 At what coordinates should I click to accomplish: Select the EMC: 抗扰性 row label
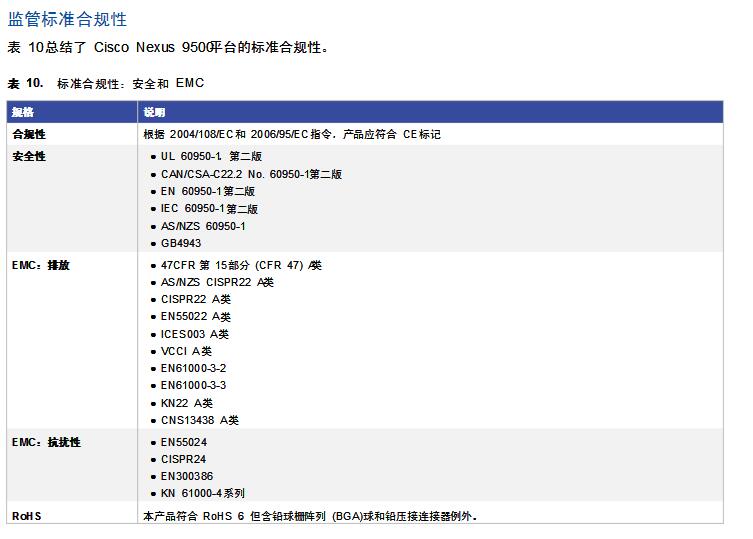tap(47, 442)
